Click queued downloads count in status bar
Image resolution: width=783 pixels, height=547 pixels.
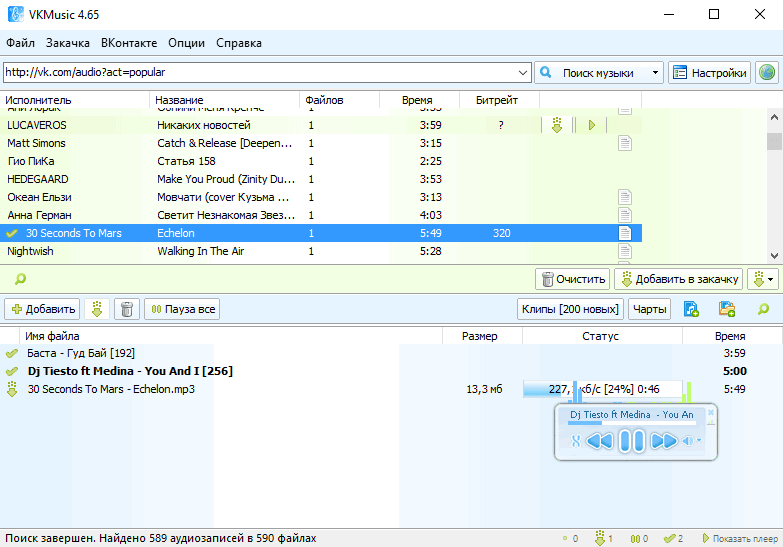[x=570, y=539]
